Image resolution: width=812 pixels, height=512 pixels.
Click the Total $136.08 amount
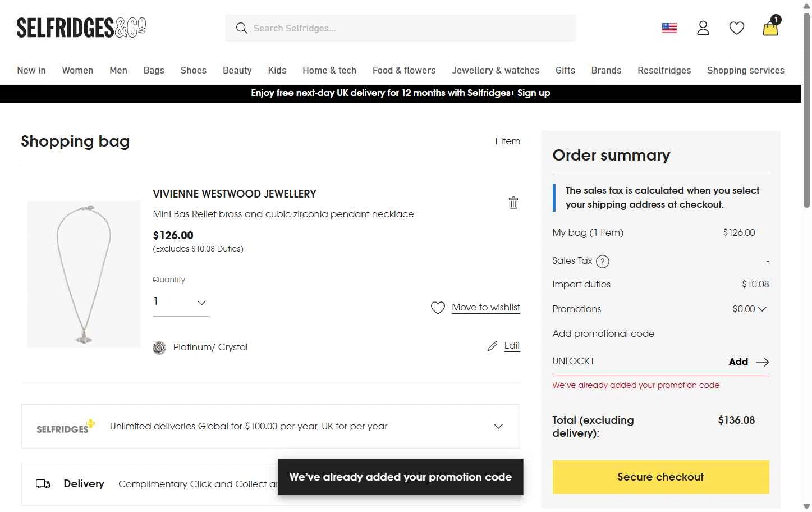tap(736, 420)
